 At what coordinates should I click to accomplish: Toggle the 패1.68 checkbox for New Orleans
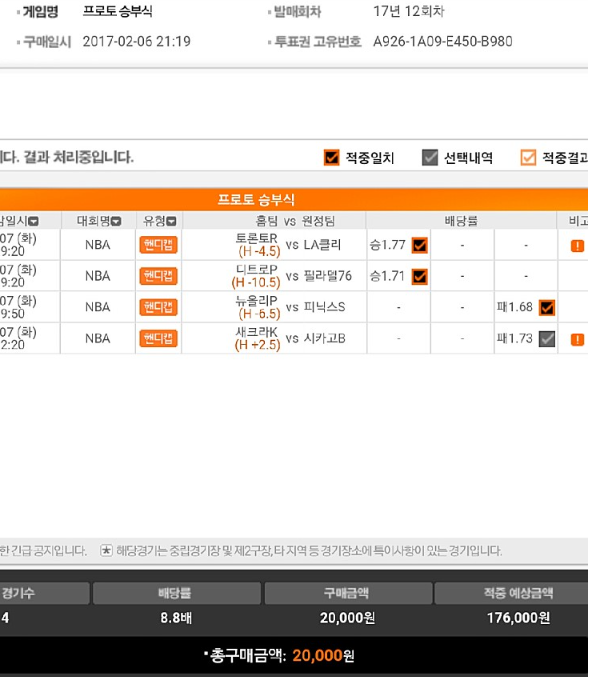coord(547,307)
